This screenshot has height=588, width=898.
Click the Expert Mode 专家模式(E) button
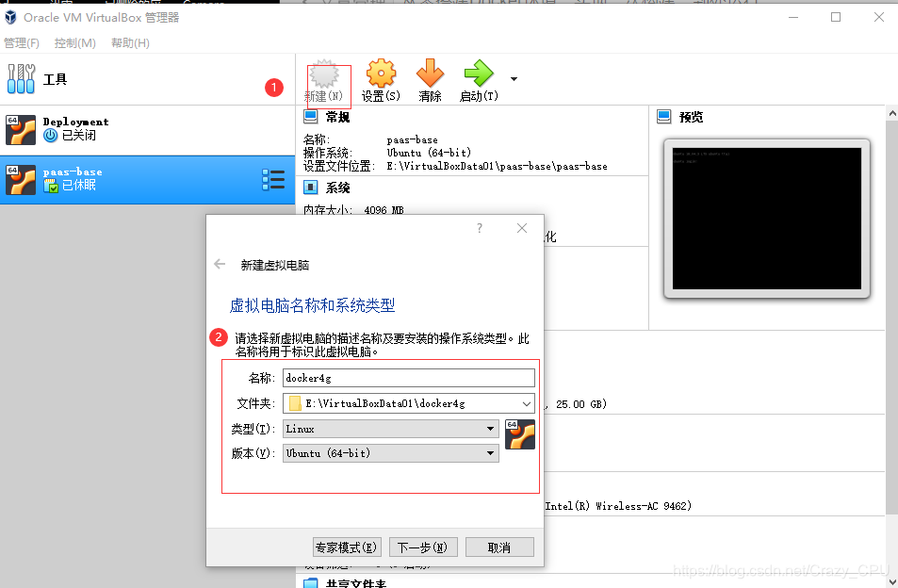tap(346, 547)
